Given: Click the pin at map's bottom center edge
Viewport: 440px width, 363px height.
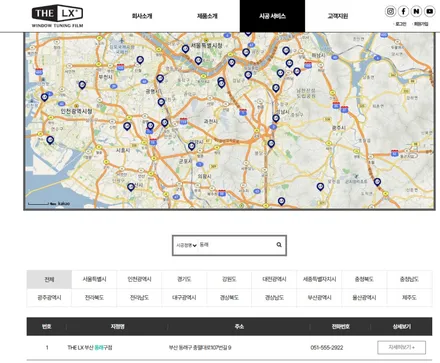Looking at the screenshot, I should pyautogui.click(x=281, y=201).
